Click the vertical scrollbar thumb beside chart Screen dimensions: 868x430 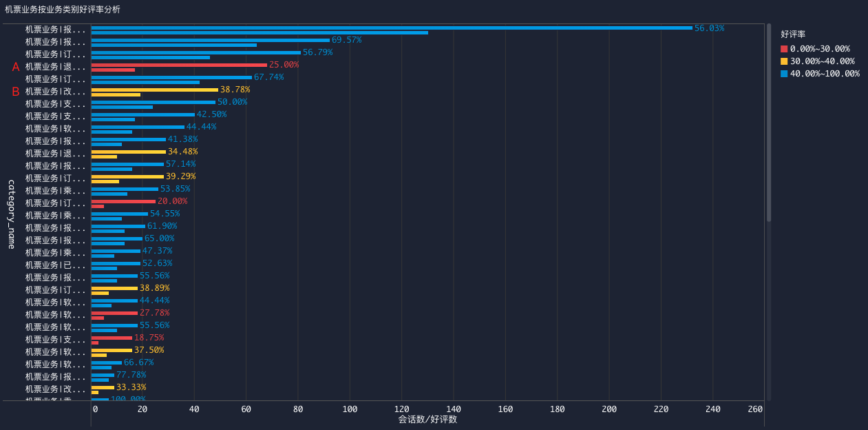click(x=769, y=122)
